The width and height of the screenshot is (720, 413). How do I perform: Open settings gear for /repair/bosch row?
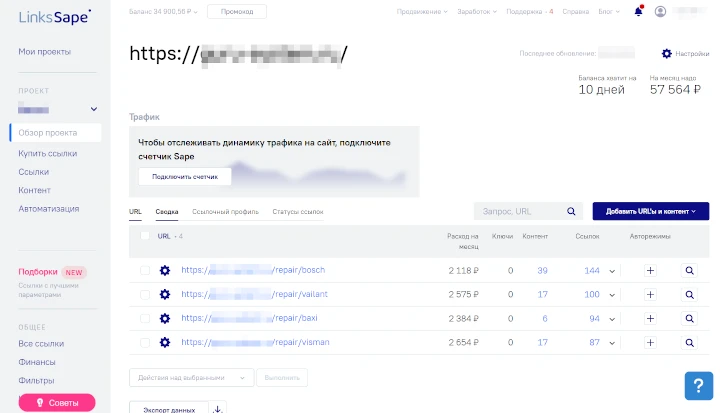click(165, 270)
